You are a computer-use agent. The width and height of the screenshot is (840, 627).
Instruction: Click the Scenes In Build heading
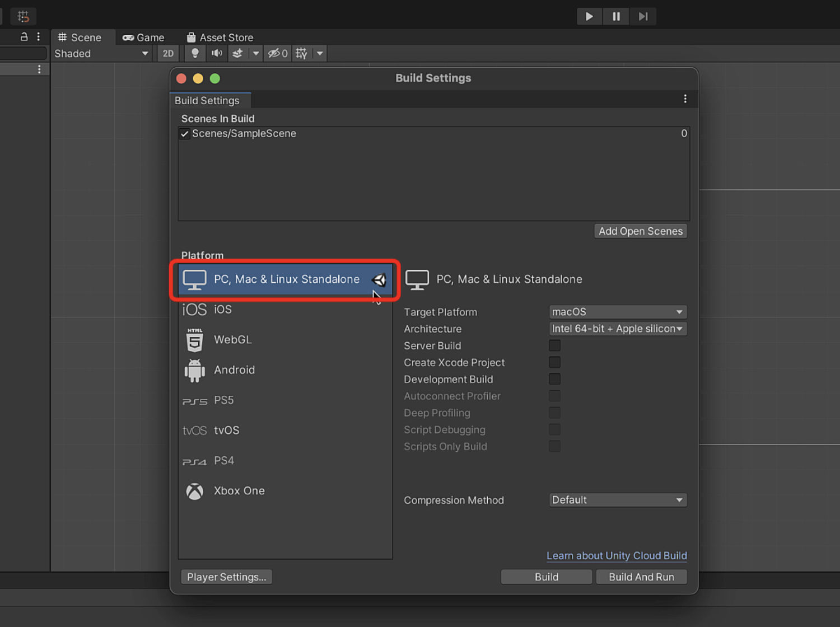coord(218,119)
